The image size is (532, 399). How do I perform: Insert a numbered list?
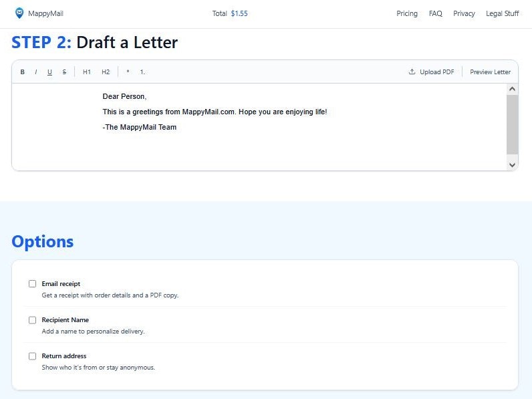pos(142,72)
